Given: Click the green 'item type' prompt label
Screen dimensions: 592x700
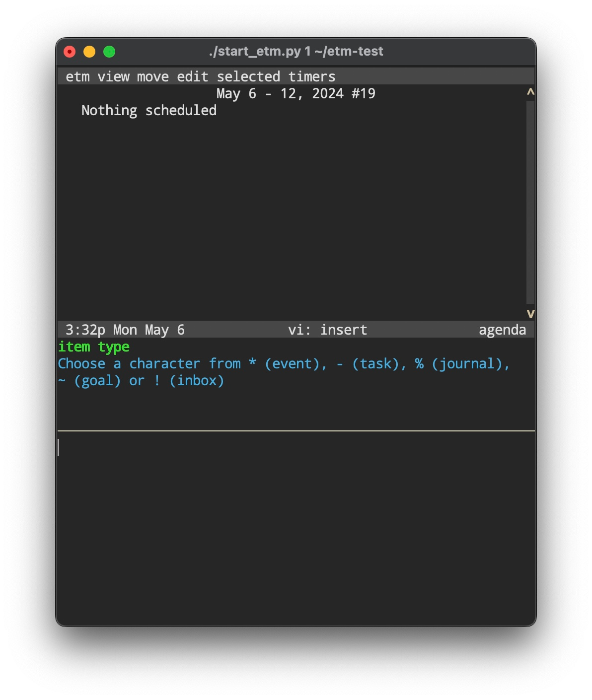Looking at the screenshot, I should [94, 347].
